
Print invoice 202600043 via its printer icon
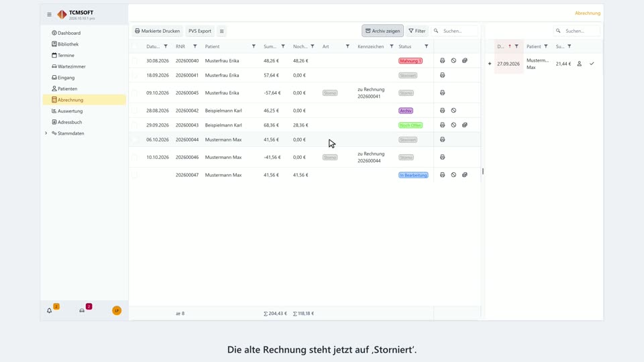(442, 125)
